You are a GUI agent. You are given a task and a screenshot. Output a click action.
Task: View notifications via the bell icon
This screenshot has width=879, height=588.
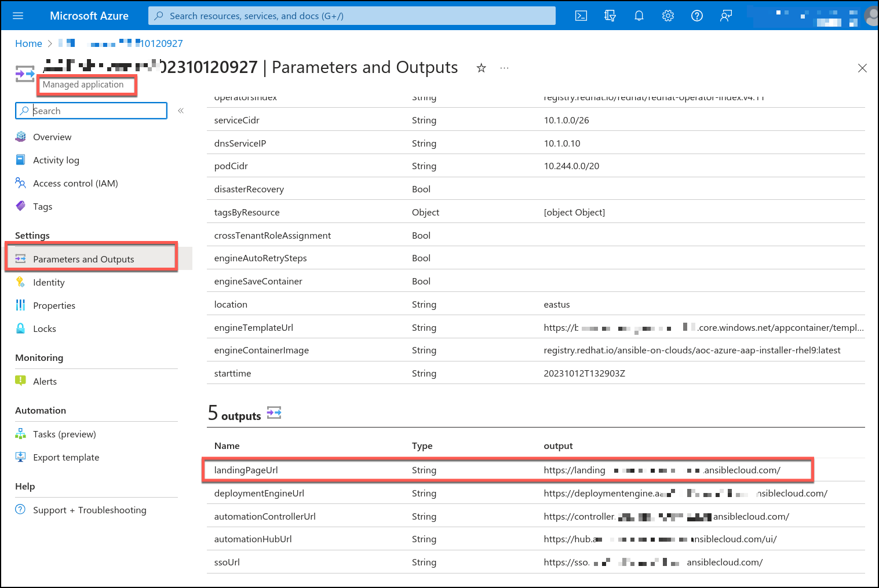[639, 16]
